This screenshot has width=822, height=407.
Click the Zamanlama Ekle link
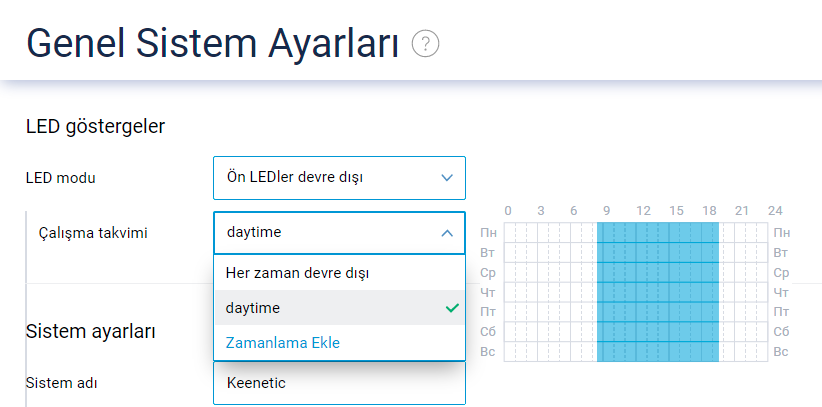[x=283, y=342]
